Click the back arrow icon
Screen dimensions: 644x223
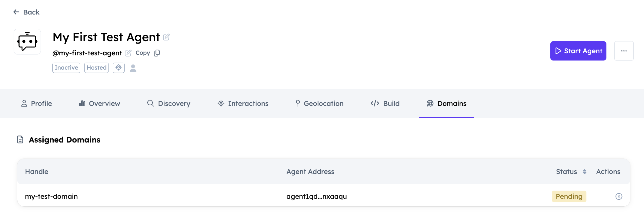[16, 12]
